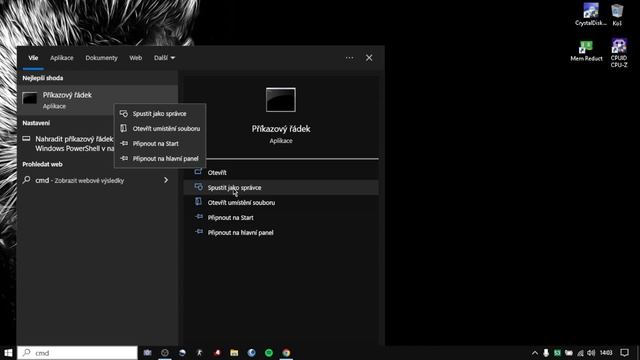Show hidden system tray icons

(x=535, y=353)
